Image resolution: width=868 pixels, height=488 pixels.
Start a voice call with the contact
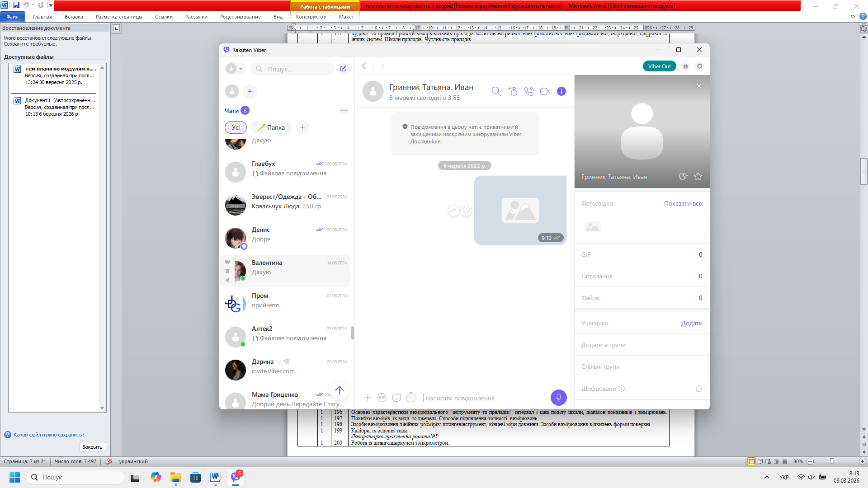[x=528, y=91]
